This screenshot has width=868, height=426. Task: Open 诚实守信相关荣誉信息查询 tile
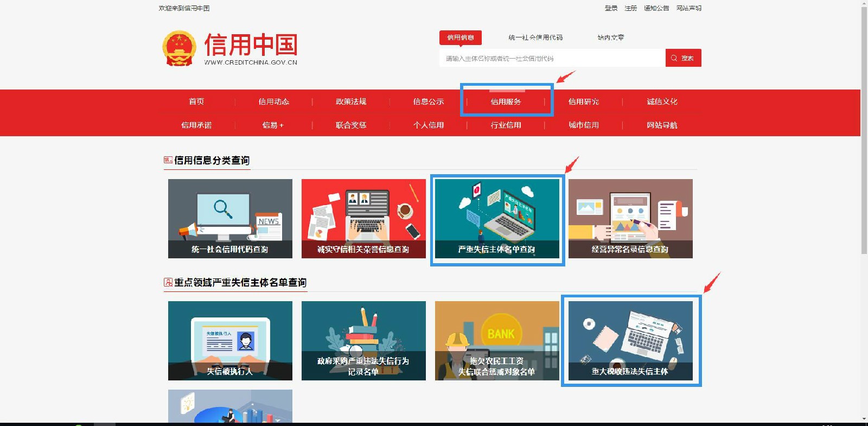[363, 219]
